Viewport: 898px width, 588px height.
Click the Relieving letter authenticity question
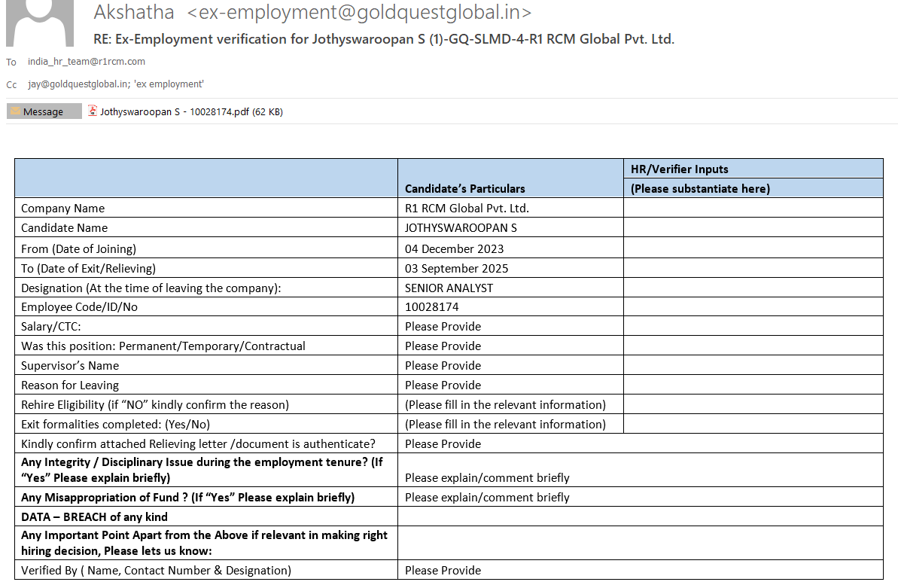pos(198,443)
